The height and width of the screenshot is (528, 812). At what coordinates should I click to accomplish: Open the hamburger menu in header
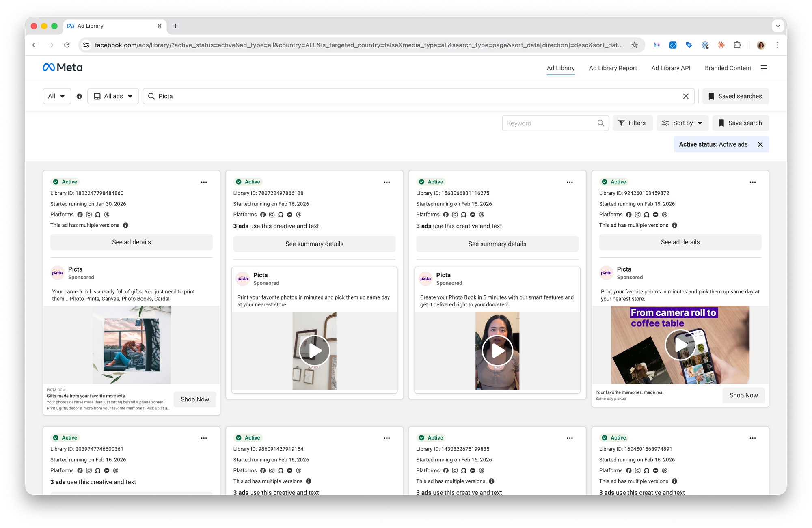(x=764, y=68)
